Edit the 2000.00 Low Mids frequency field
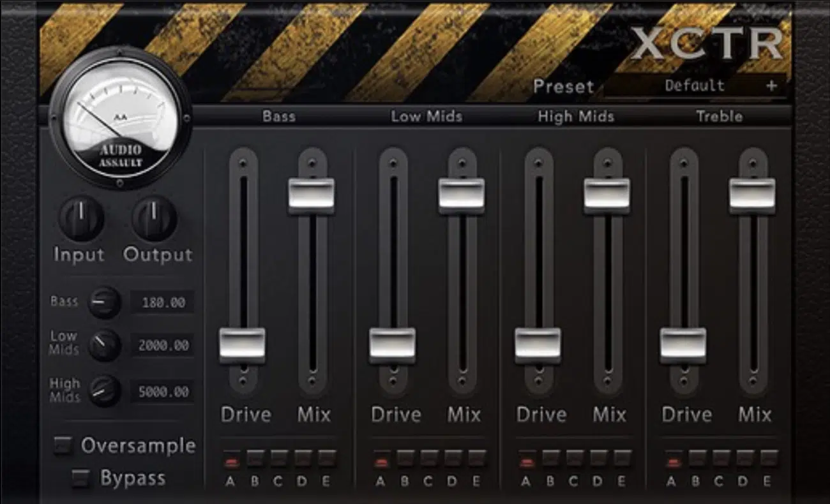830x504 pixels. (162, 345)
